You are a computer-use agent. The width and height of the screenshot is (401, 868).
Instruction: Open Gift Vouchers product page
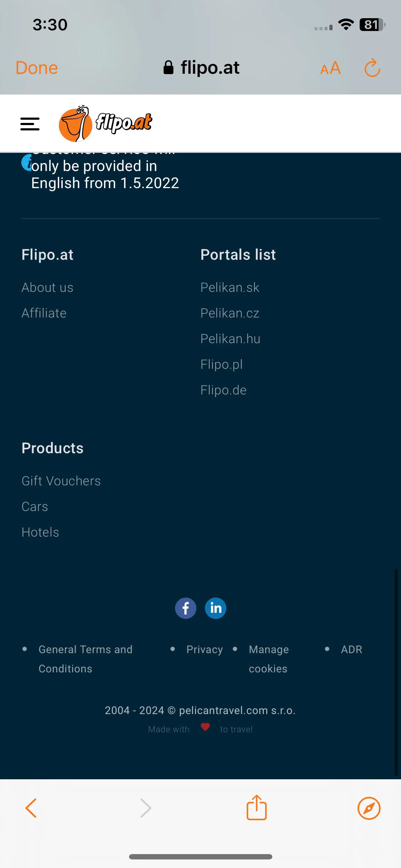(61, 481)
